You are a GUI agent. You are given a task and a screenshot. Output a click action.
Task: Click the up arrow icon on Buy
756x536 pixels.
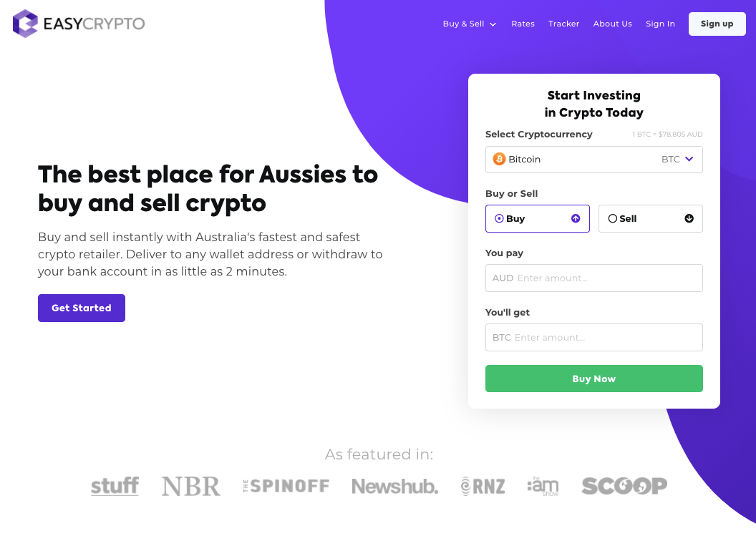576,218
